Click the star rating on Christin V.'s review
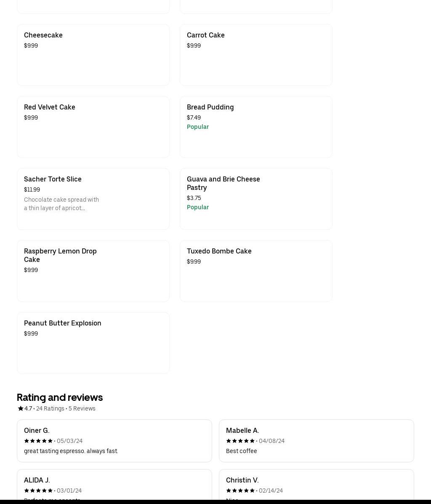The width and height of the screenshot is (431, 504). [240, 491]
